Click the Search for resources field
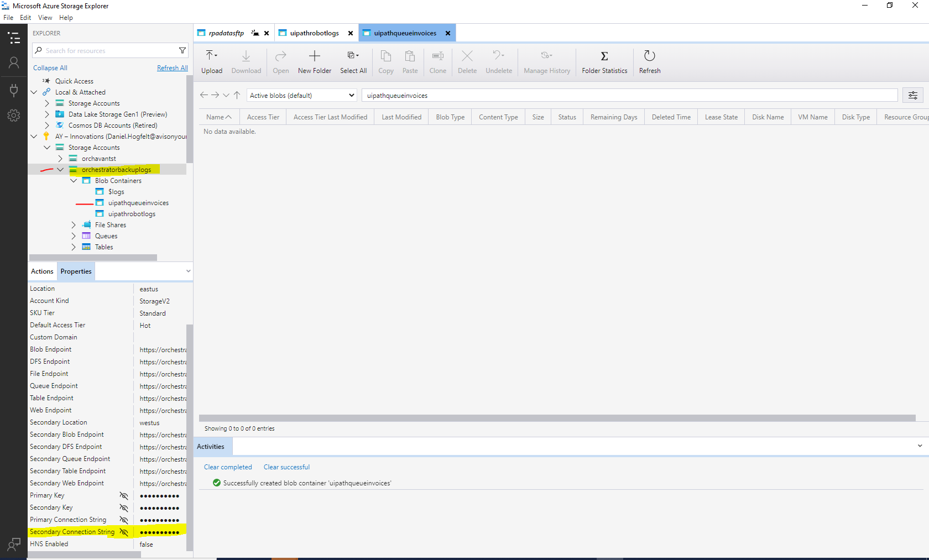Screen dimensions: 929x560 (110, 50)
